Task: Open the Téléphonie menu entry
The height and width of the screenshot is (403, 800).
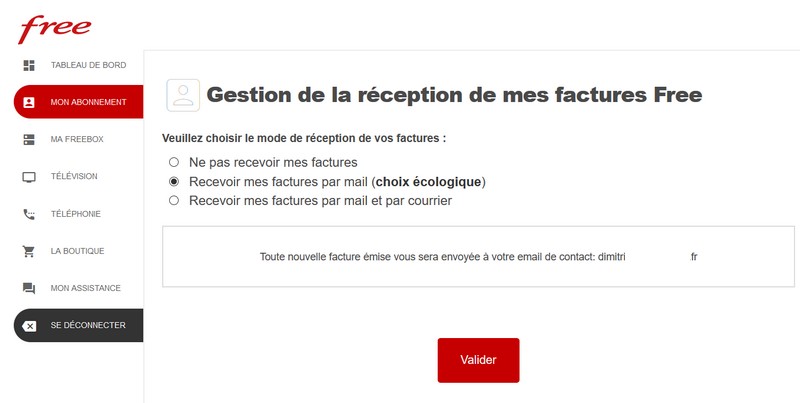Action: [x=75, y=214]
